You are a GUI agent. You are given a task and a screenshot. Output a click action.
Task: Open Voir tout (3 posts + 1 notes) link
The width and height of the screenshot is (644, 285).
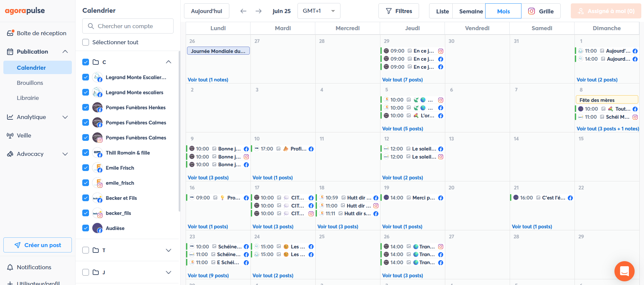[608, 129]
